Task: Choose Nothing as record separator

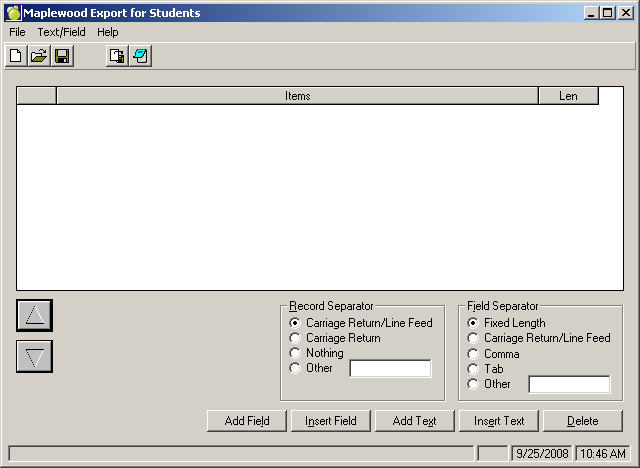Action: coord(295,353)
